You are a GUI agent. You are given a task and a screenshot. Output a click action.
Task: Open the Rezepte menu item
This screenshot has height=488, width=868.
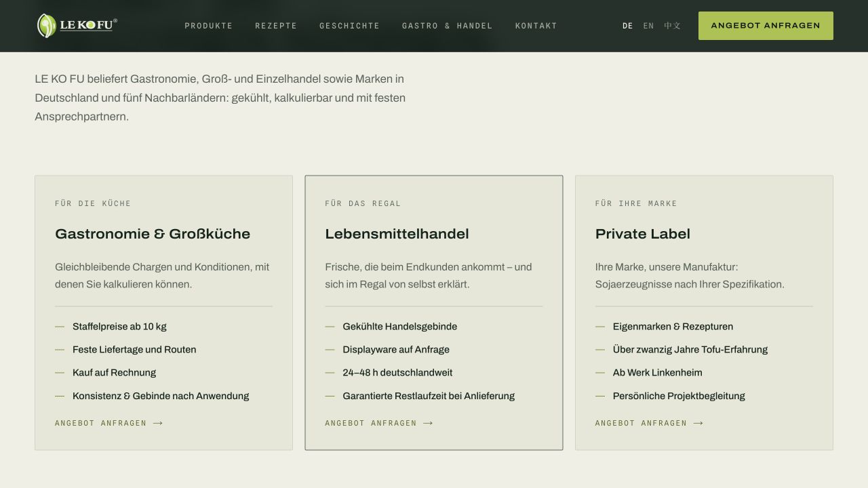tap(276, 26)
